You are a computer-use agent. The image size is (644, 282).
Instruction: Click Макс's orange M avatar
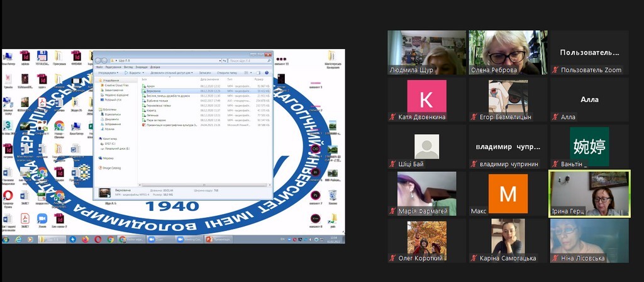(x=508, y=194)
